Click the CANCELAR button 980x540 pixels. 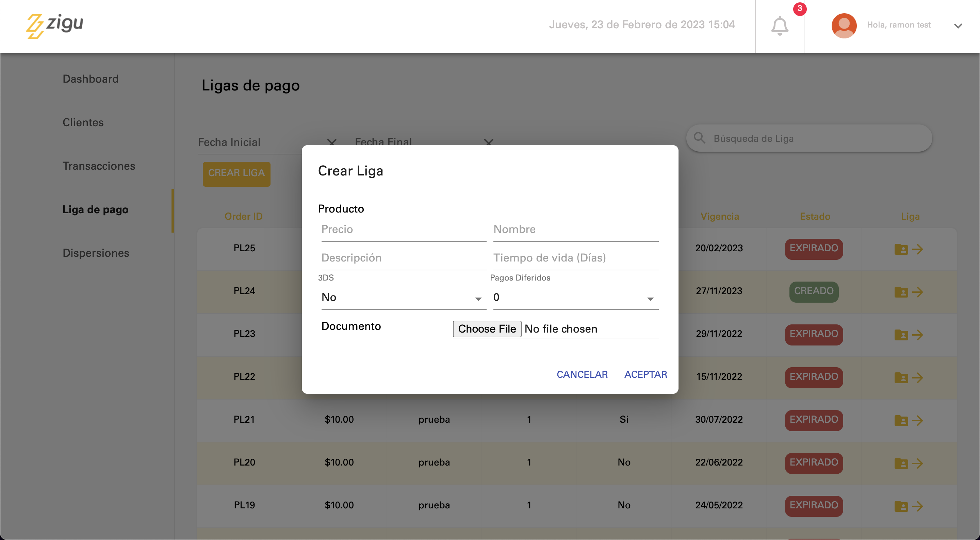click(x=582, y=374)
